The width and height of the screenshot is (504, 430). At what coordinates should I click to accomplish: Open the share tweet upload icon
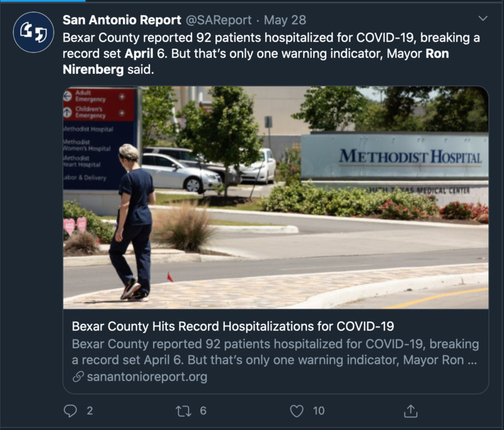click(411, 410)
